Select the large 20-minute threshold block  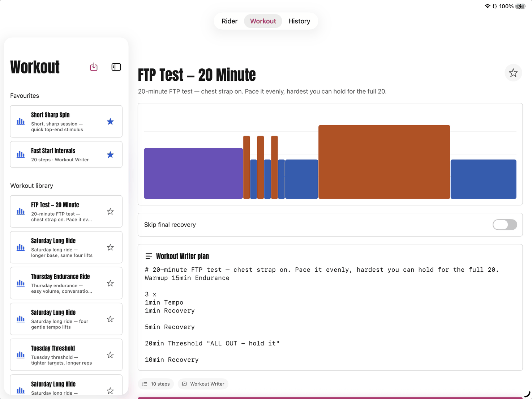click(384, 162)
